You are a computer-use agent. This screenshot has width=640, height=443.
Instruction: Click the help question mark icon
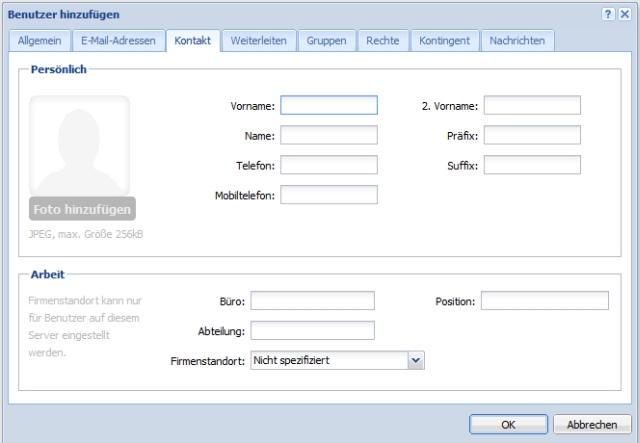pyautogui.click(x=608, y=14)
